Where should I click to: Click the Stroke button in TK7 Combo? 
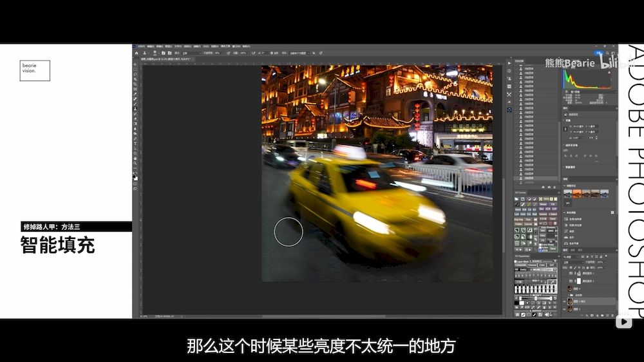[542, 204]
